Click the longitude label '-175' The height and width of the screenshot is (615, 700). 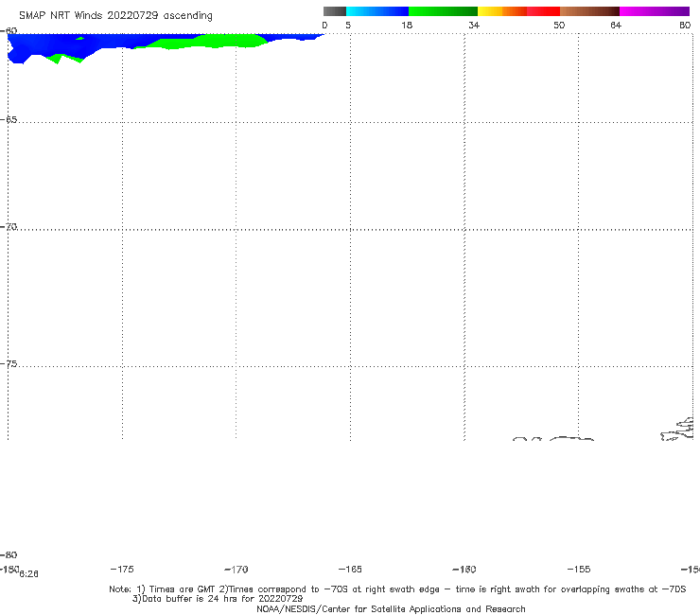click(x=122, y=570)
